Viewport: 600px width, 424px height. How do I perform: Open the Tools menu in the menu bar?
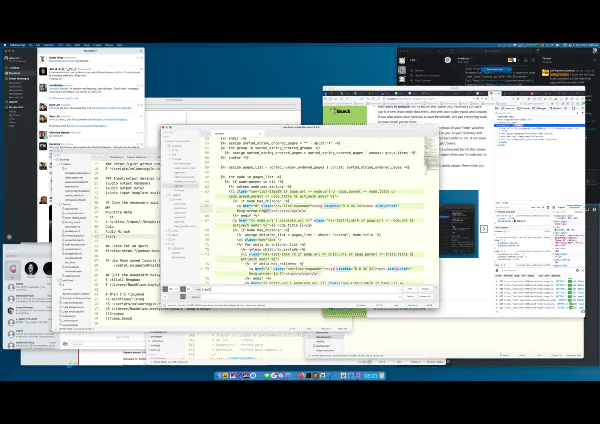click(87, 45)
